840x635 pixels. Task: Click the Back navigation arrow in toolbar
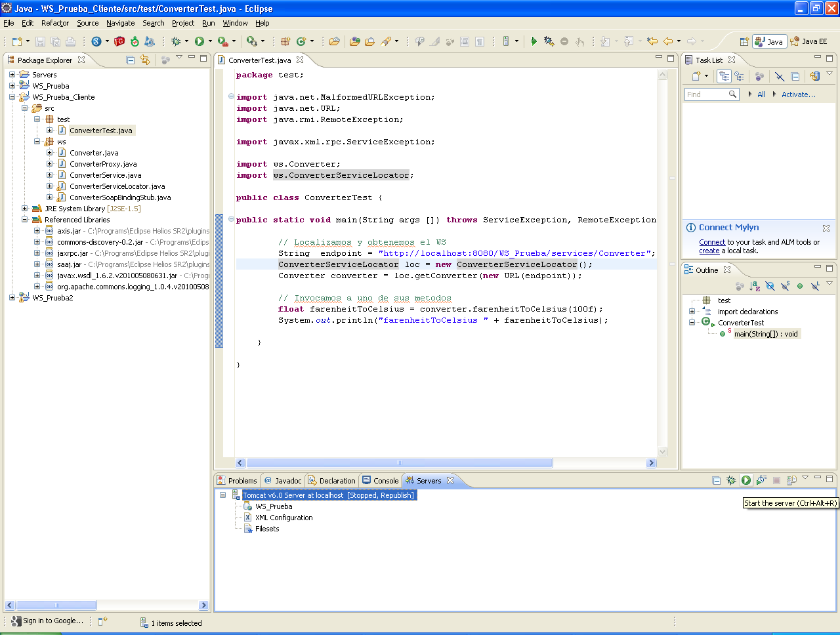(668, 41)
